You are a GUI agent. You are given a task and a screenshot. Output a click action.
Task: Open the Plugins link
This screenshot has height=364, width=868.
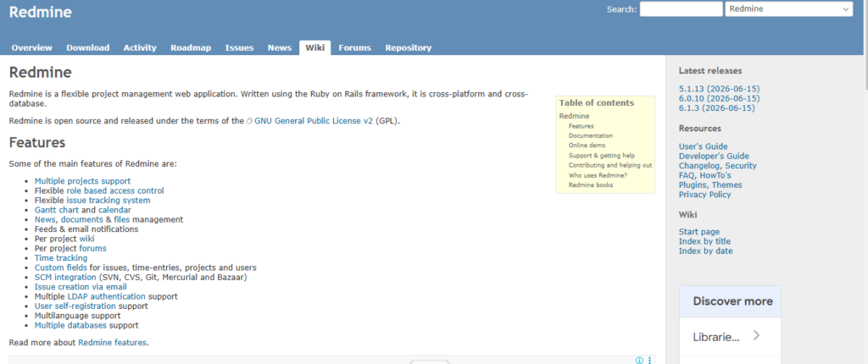click(693, 185)
